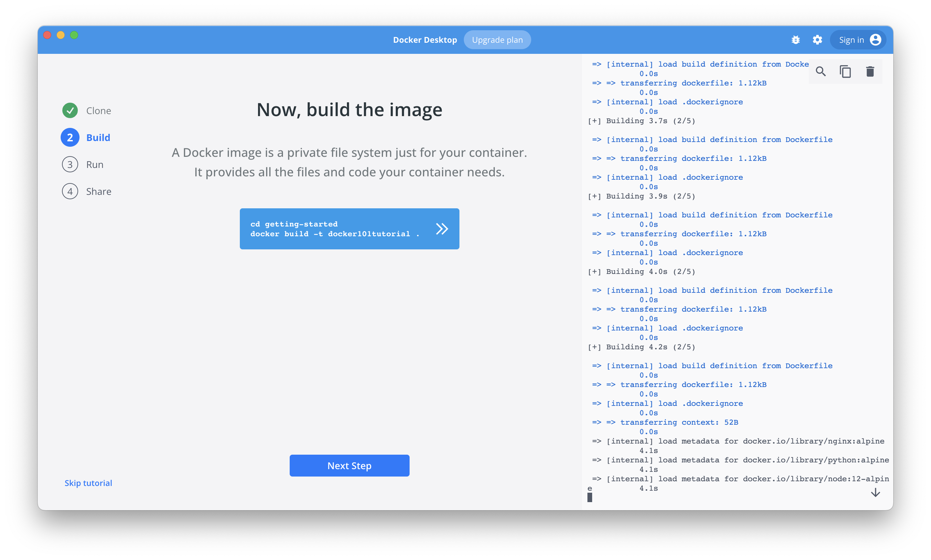Click the terminal cursor input area
The height and width of the screenshot is (560, 931).
pos(589,498)
